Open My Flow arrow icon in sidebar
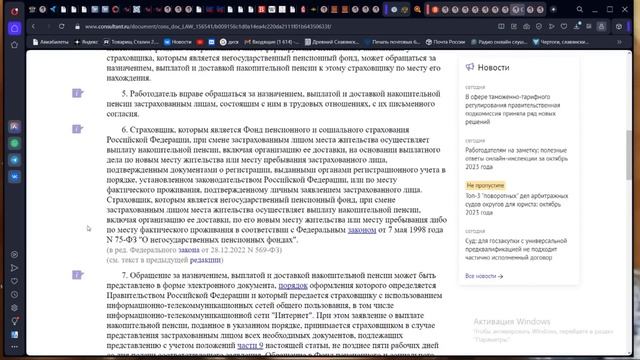Image resolution: width=640 pixels, height=360 pixels. [x=14, y=268]
